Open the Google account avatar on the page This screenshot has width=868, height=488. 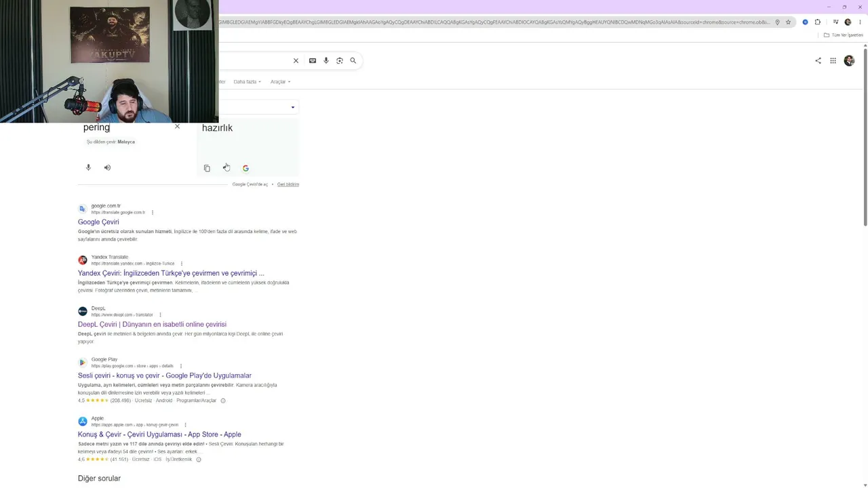point(849,60)
